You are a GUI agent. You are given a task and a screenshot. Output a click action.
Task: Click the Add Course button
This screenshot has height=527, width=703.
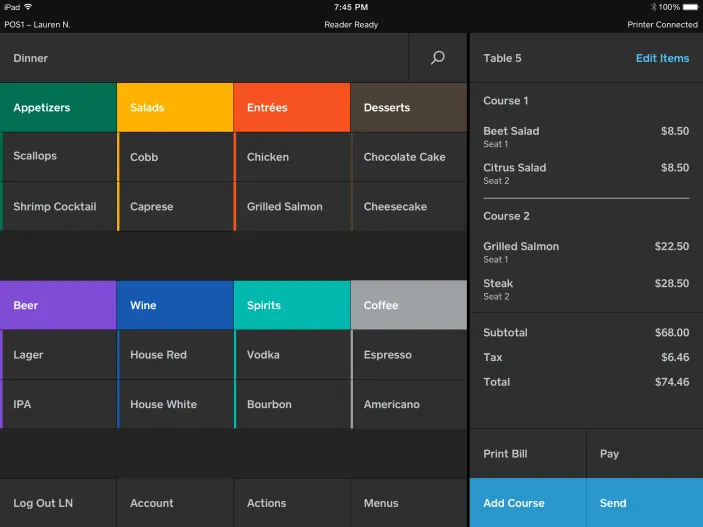pos(528,503)
